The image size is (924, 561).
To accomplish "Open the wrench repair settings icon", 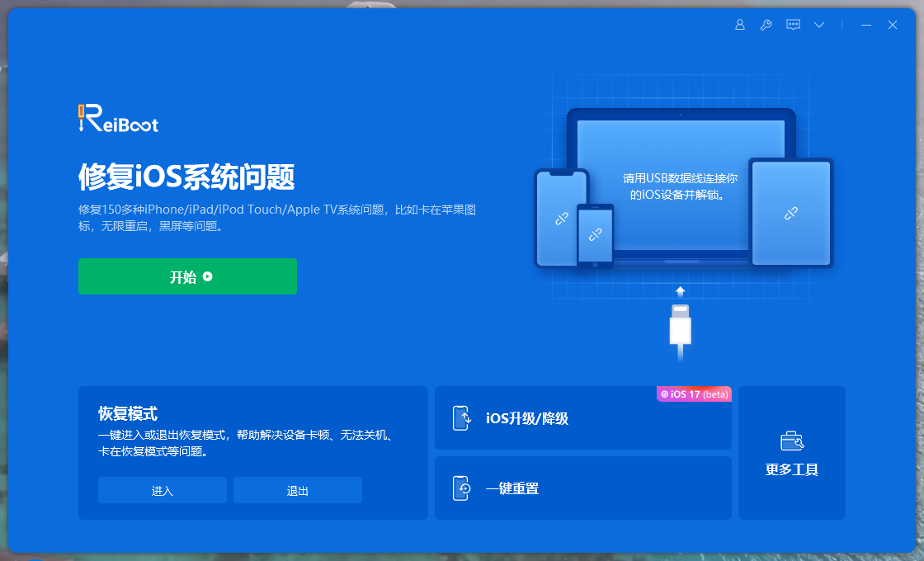I will [766, 25].
